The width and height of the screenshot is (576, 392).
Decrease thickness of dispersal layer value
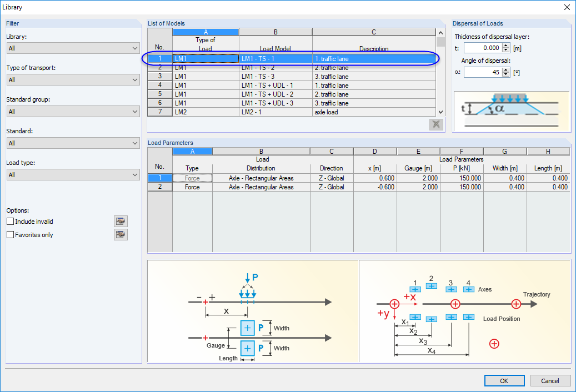tap(506, 51)
